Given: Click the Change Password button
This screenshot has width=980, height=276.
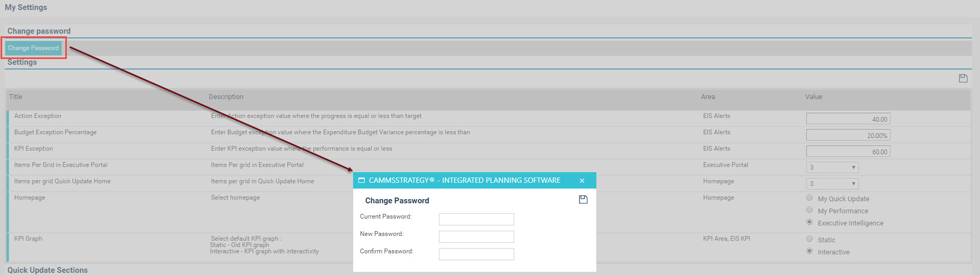Looking at the screenshot, I should click(33, 48).
